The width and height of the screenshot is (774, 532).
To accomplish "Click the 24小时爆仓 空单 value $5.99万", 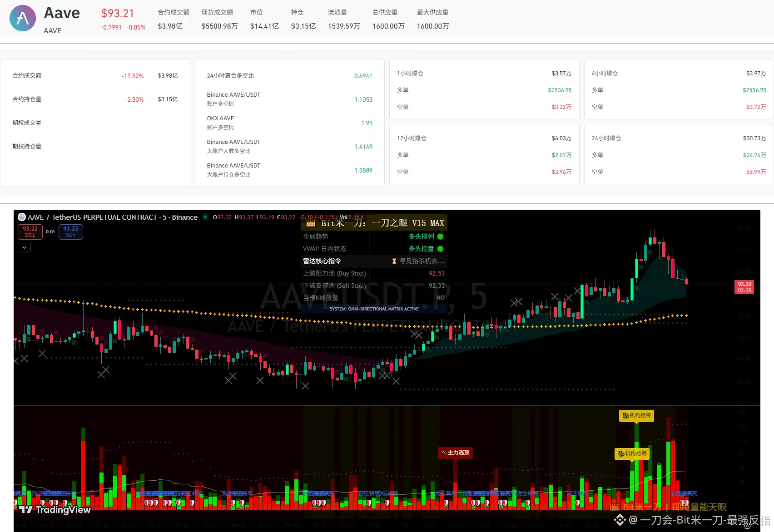I will click(x=756, y=172).
